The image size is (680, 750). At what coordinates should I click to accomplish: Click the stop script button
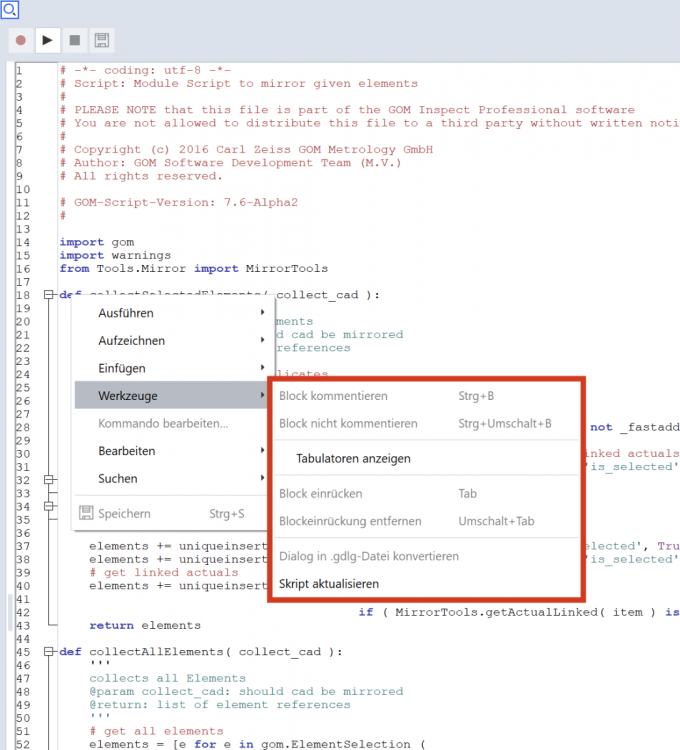tap(74, 41)
